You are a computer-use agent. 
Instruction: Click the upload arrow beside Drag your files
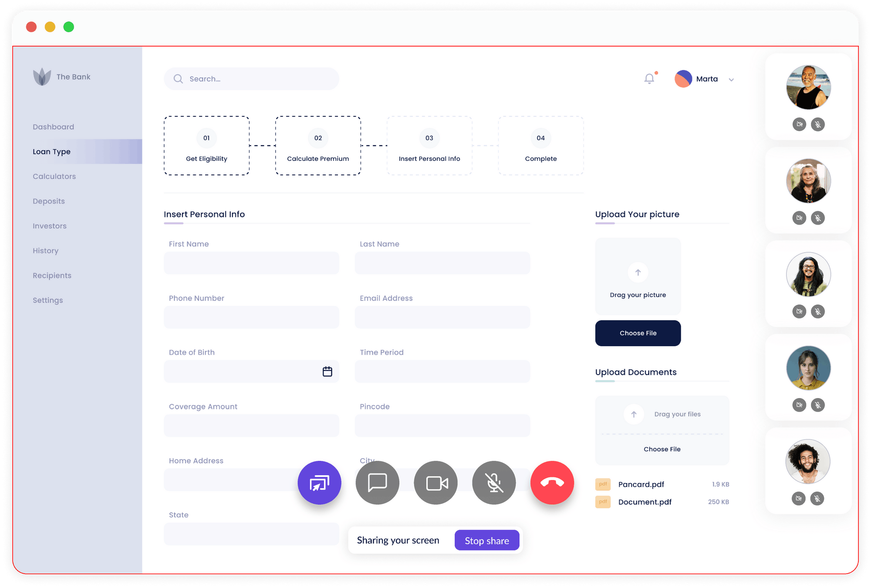point(634,414)
